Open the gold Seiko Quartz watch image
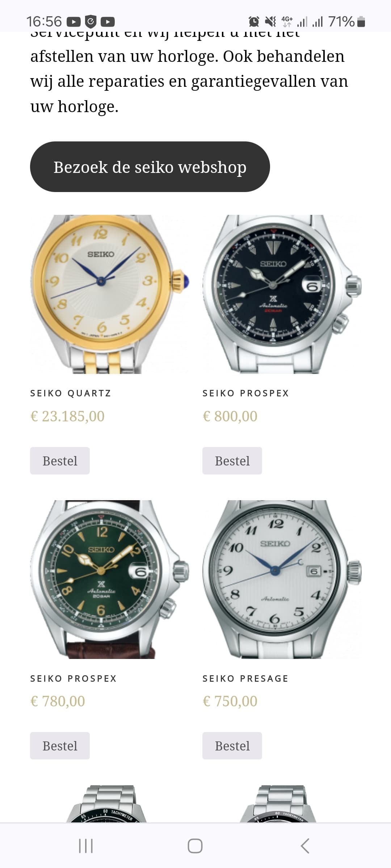 click(110, 294)
